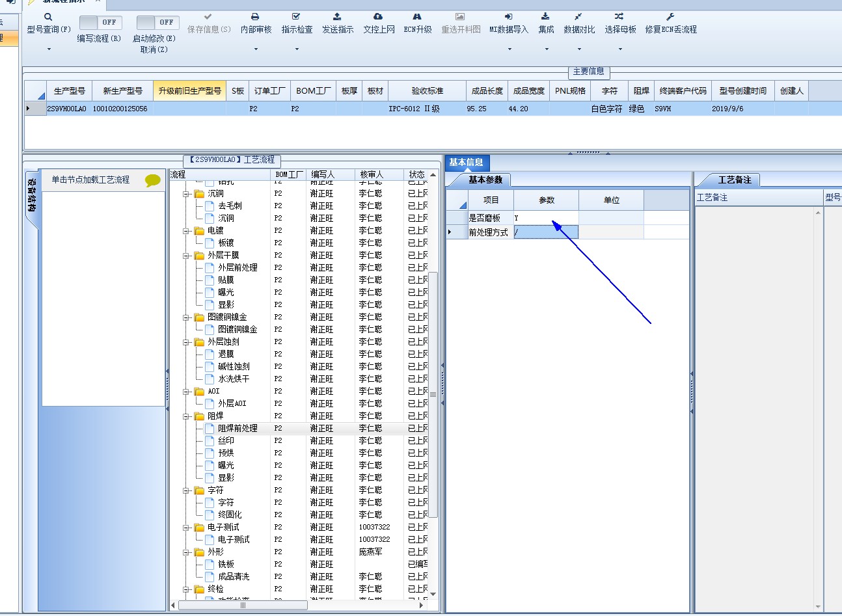Collapse the 终检 tree node
842x616 pixels.
pos(187,589)
